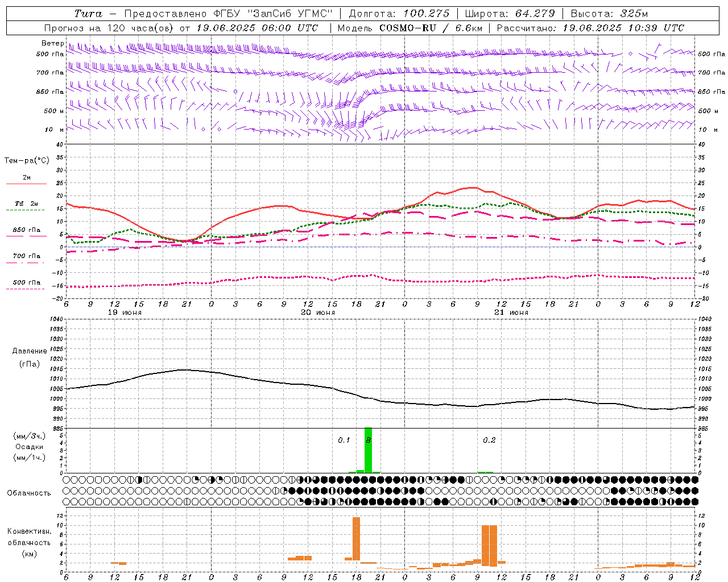Click the 500 гПа dotted legend entry
This screenshot has width=728, height=582.
click(x=26, y=284)
